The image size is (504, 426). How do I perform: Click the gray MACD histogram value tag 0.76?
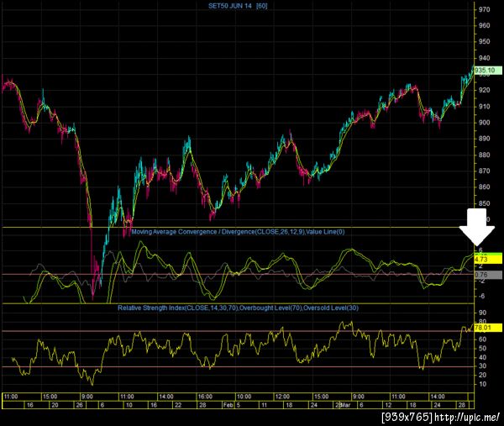click(488, 275)
